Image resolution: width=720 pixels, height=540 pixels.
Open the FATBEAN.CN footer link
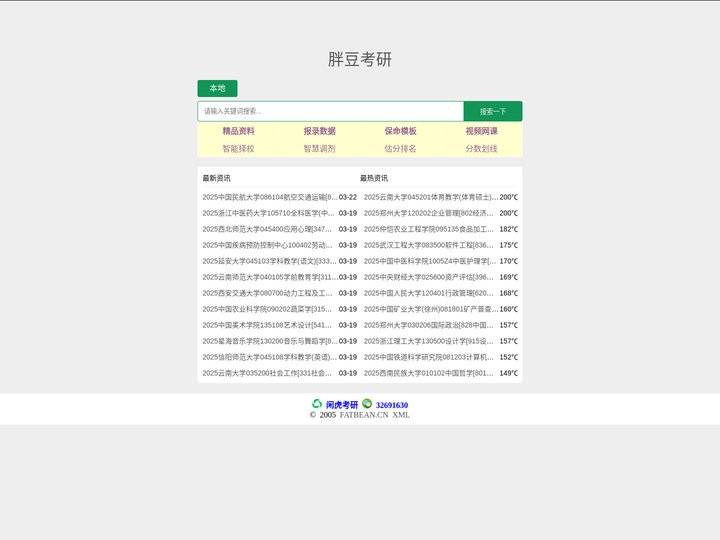coord(364,415)
